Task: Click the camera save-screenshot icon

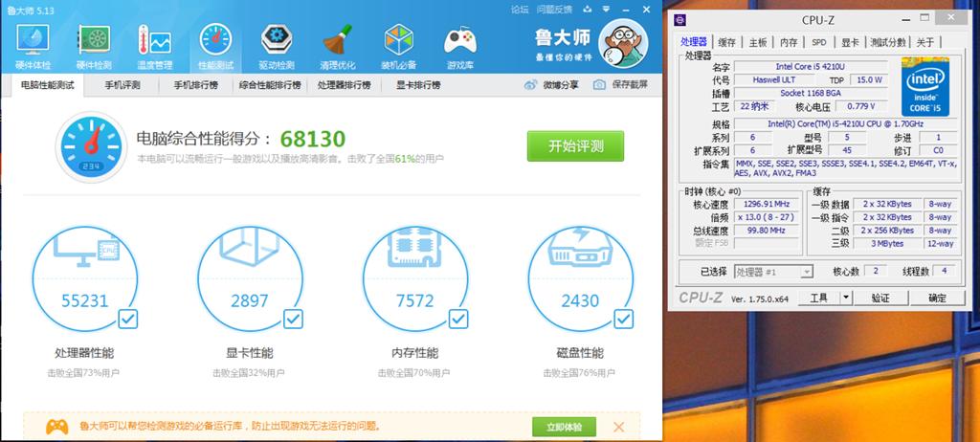Action: (599, 84)
